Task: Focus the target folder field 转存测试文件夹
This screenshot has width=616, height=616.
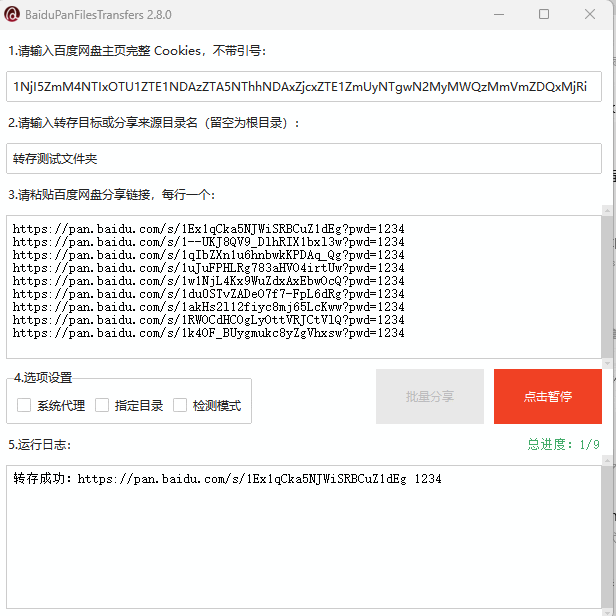Action: coord(304,158)
